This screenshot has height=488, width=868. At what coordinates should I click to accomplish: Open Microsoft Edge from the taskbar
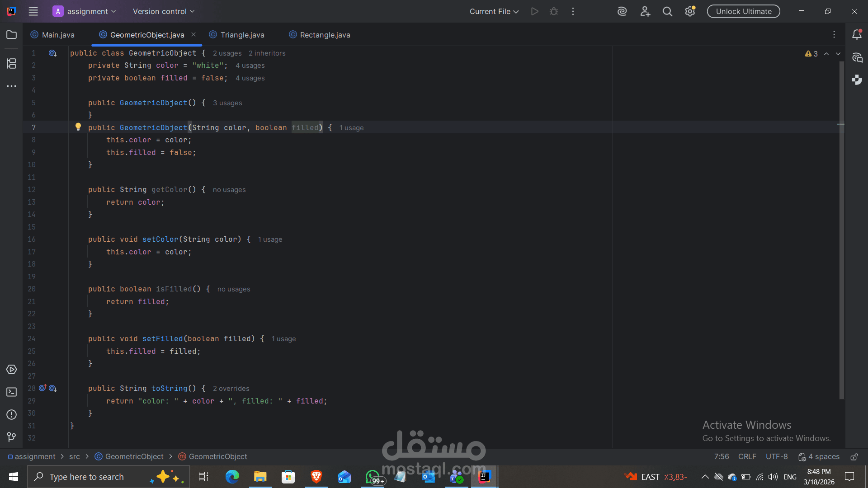[x=232, y=477]
